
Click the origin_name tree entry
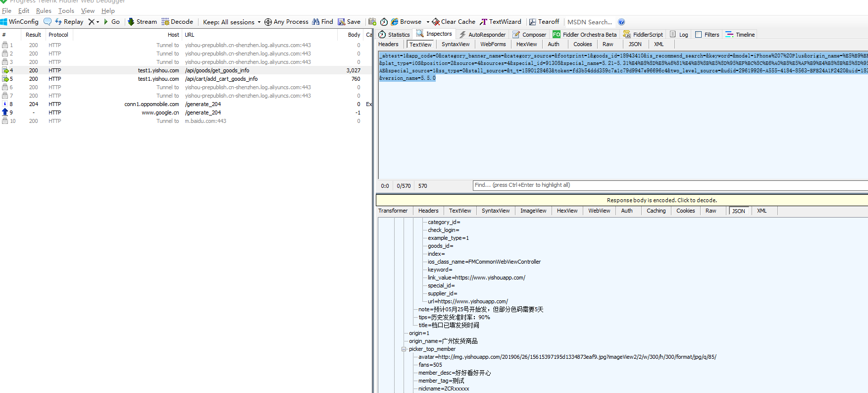(x=443, y=341)
